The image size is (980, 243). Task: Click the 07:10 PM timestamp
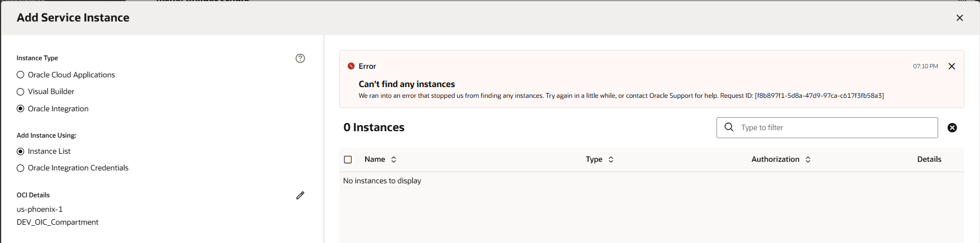[x=925, y=66]
